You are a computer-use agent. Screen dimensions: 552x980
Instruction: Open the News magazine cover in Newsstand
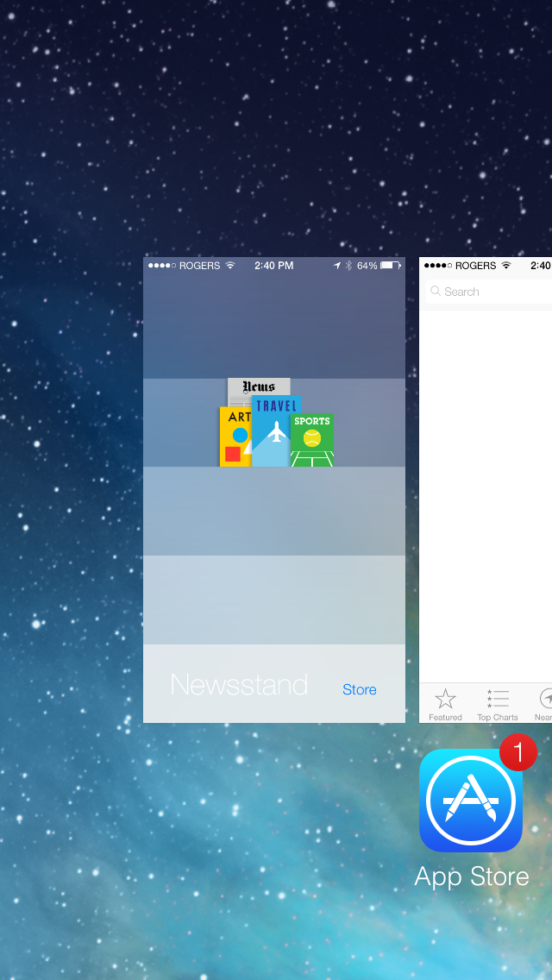259,386
